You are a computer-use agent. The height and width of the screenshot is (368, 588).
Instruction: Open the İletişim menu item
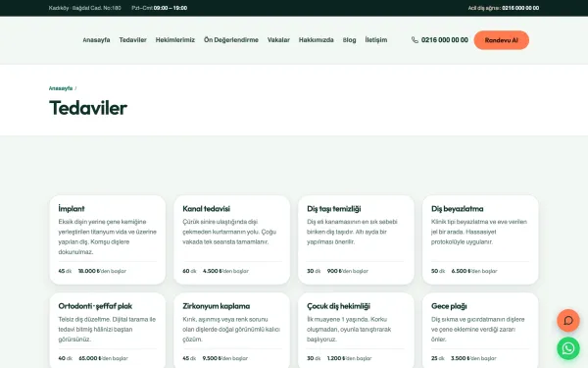coord(376,40)
